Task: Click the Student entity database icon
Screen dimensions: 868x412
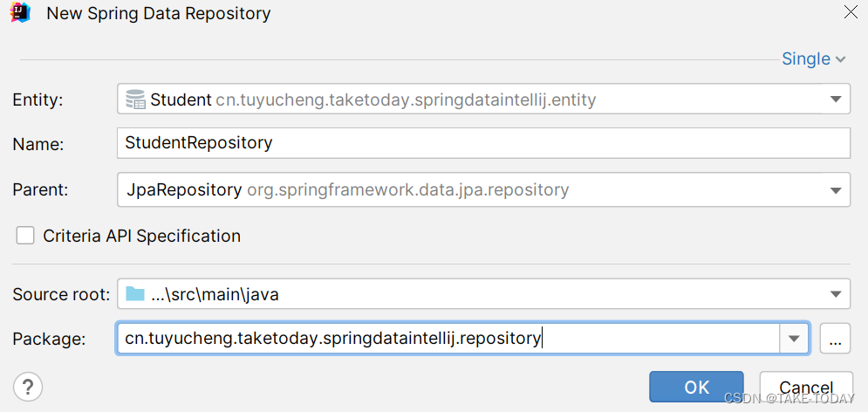Action: point(135,100)
